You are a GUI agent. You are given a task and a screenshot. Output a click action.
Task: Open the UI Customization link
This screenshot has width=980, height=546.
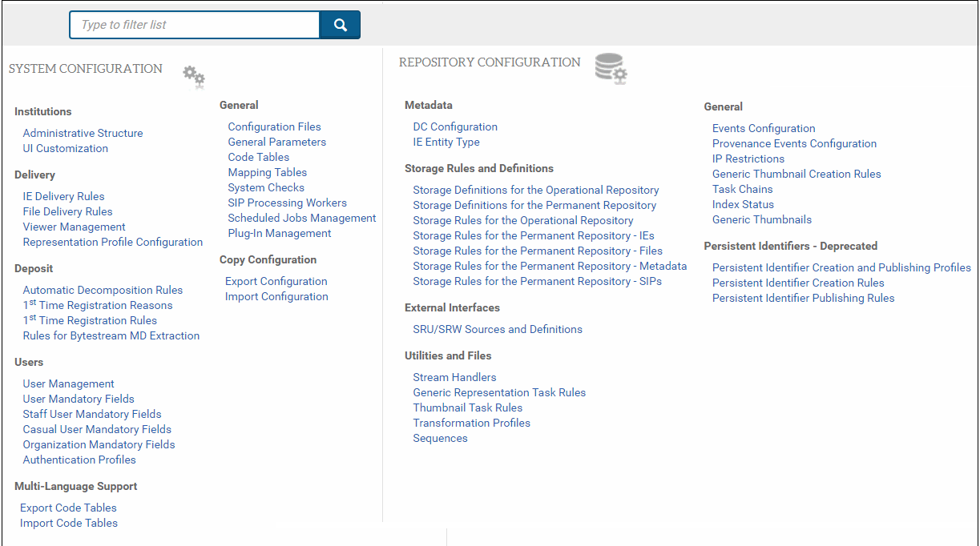tap(65, 148)
